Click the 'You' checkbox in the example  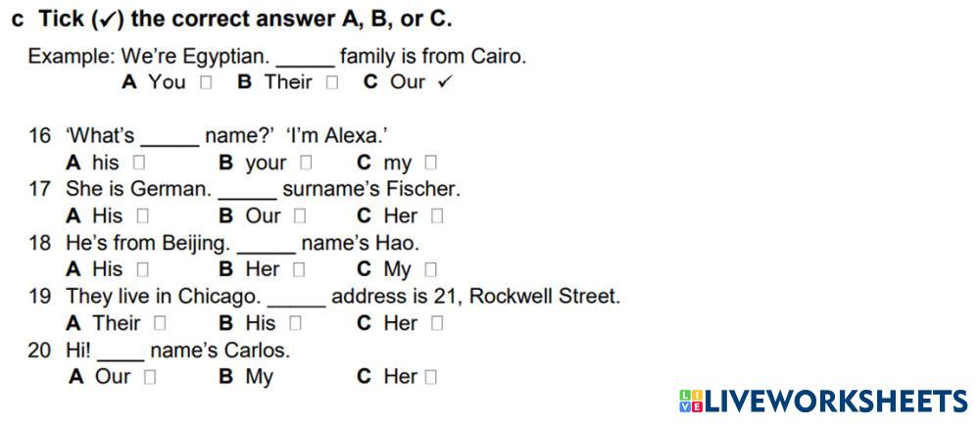click(205, 82)
